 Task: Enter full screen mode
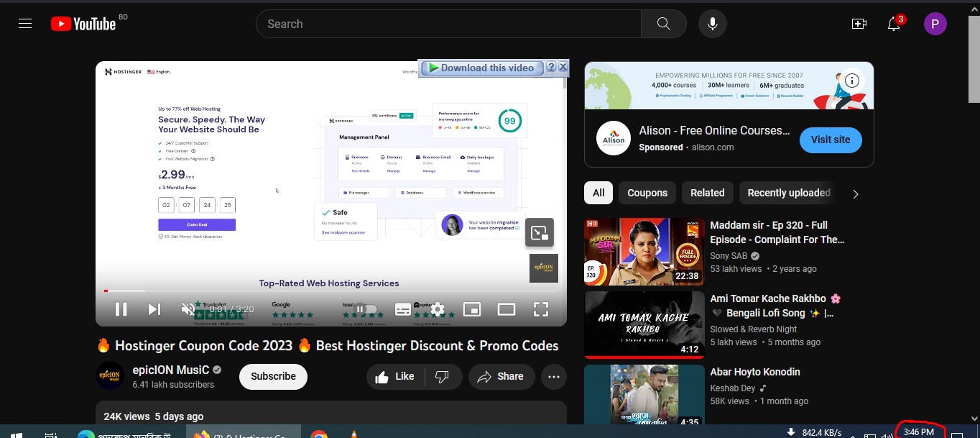tap(541, 309)
